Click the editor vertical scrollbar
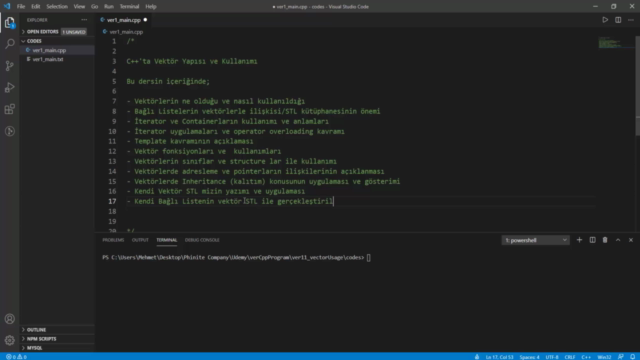 coord(637,86)
